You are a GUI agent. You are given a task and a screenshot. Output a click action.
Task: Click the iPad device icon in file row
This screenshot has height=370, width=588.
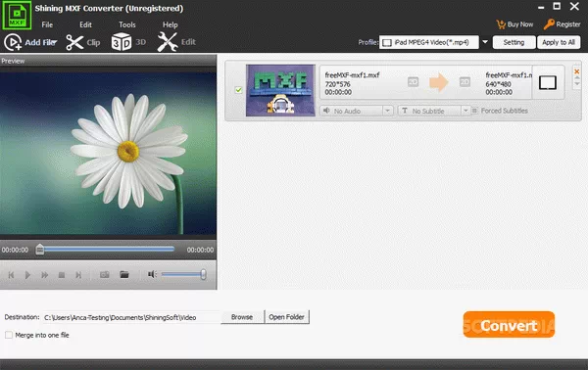[548, 83]
